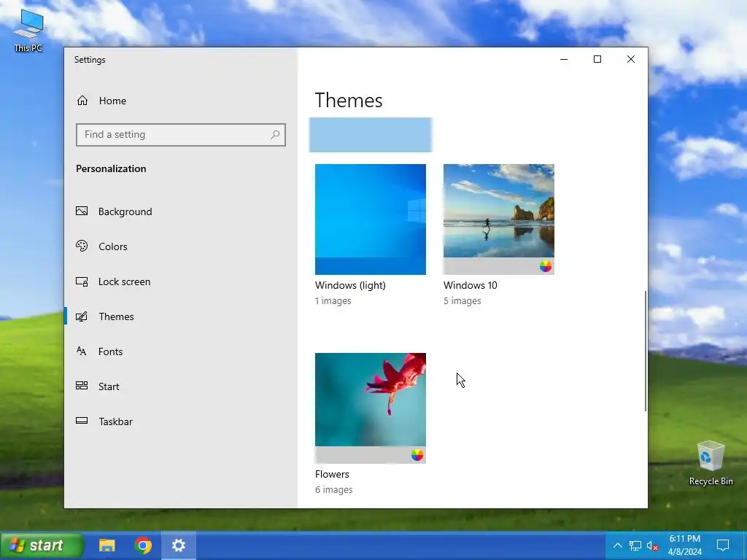
Task: Click the muted volume tray icon
Action: point(652,545)
